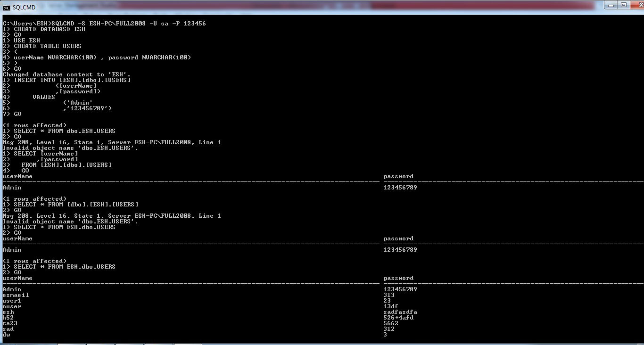This screenshot has height=345, width=644.
Task: Maximize the SQLCMD console window
Action: (623, 5)
